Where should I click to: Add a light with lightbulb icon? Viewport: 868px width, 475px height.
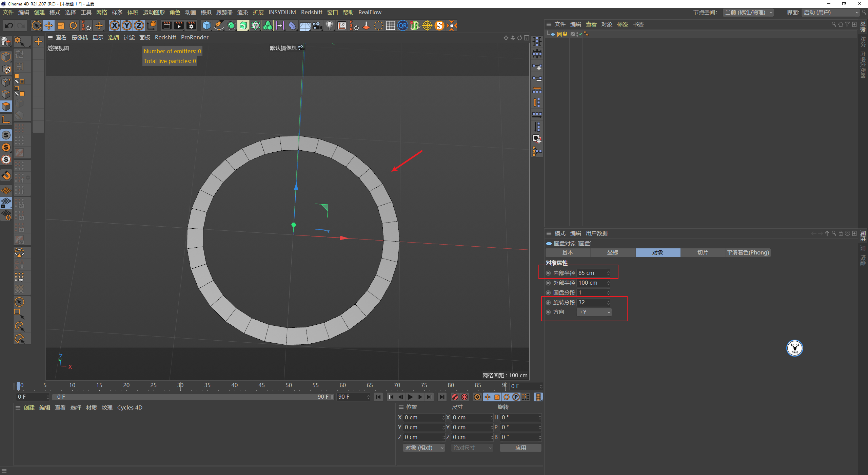(x=329, y=25)
